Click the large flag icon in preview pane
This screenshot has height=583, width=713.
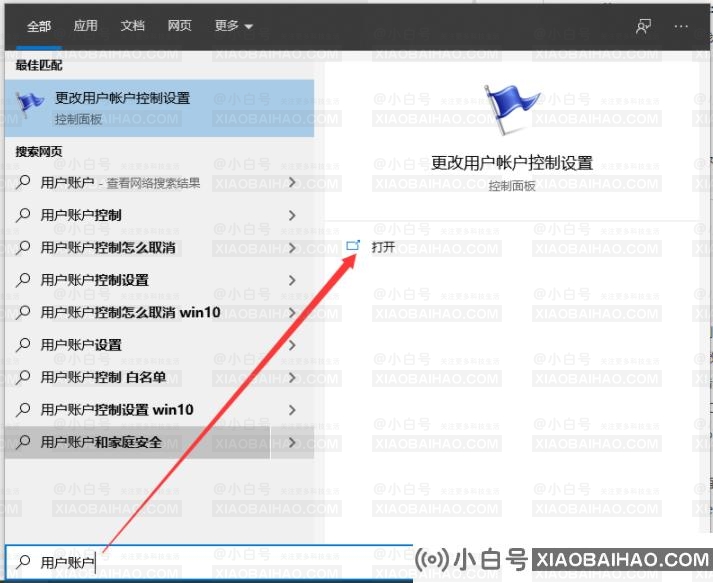click(511, 110)
